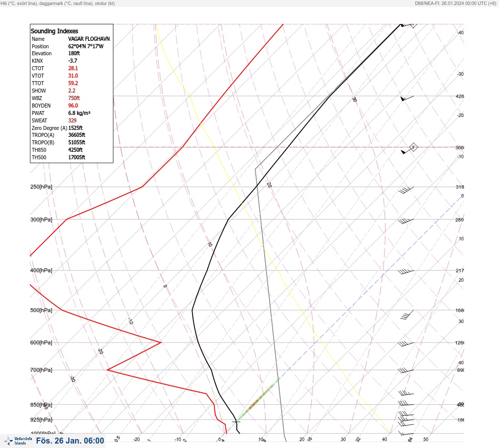Click the surface cross marker on temperature curve
499x448 pixels.
coord(236,422)
